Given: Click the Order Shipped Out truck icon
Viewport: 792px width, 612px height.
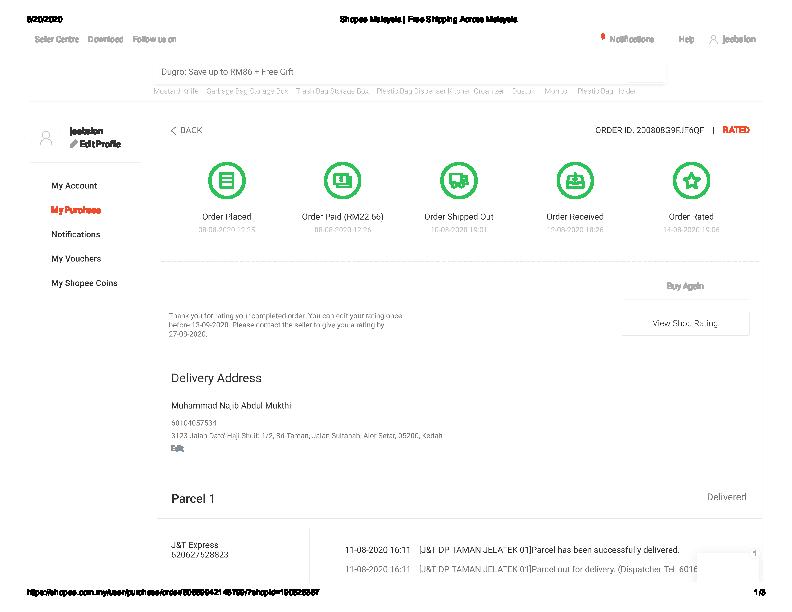Looking at the screenshot, I should [x=459, y=180].
